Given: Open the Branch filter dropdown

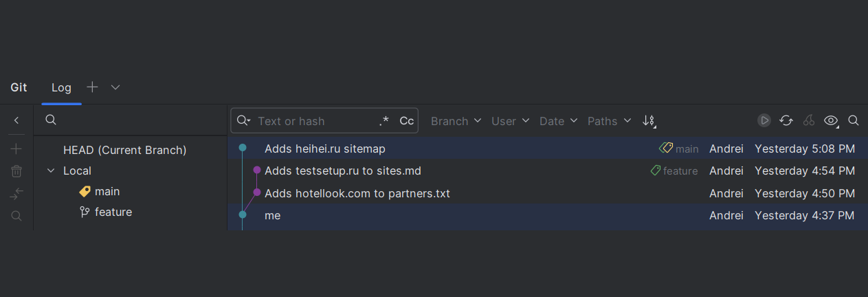Looking at the screenshot, I should tap(456, 121).
